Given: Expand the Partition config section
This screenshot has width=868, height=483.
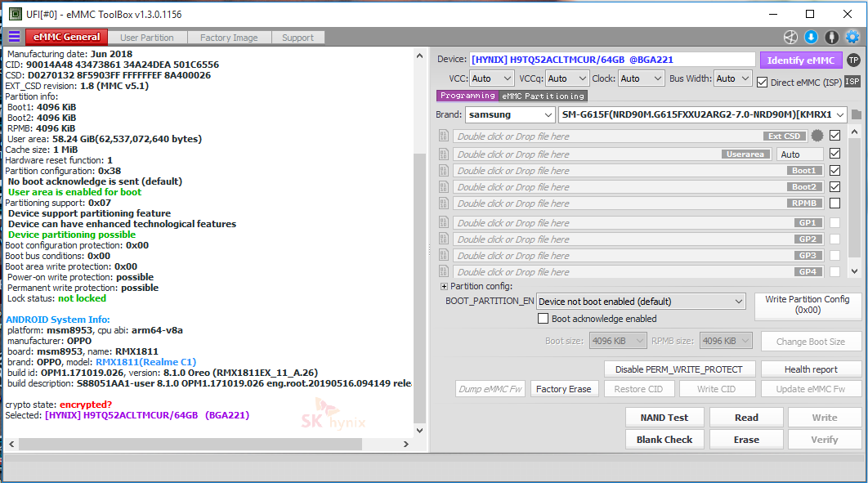Looking at the screenshot, I should [444, 287].
